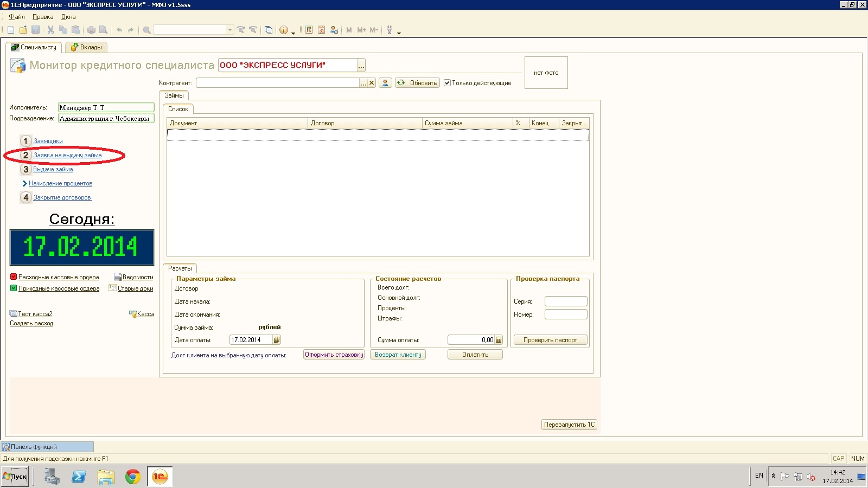Click the M memory toolbar button
The image size is (868, 488).
(349, 30)
